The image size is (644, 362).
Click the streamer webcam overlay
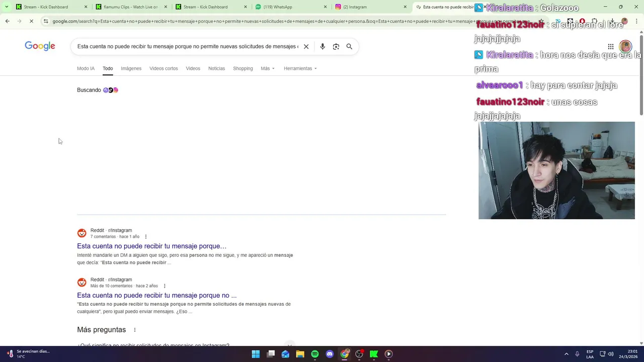(x=556, y=170)
